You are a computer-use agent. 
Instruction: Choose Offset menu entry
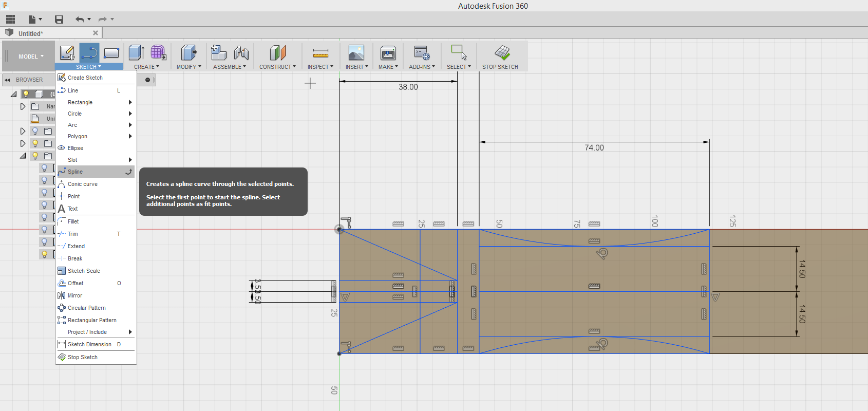click(95, 283)
